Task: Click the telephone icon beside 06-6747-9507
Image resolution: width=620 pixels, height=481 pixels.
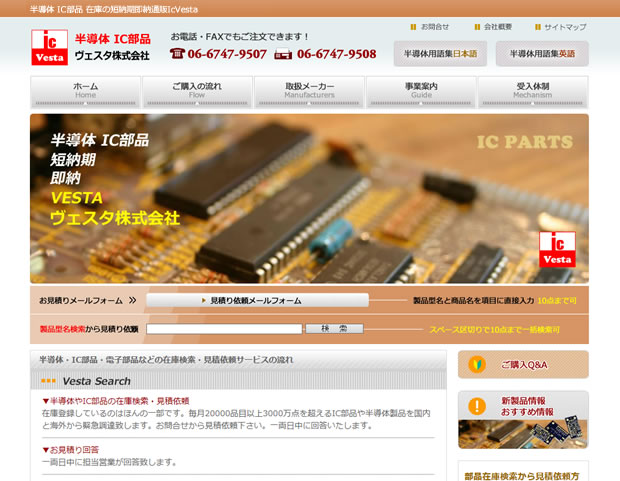Action: tap(177, 53)
